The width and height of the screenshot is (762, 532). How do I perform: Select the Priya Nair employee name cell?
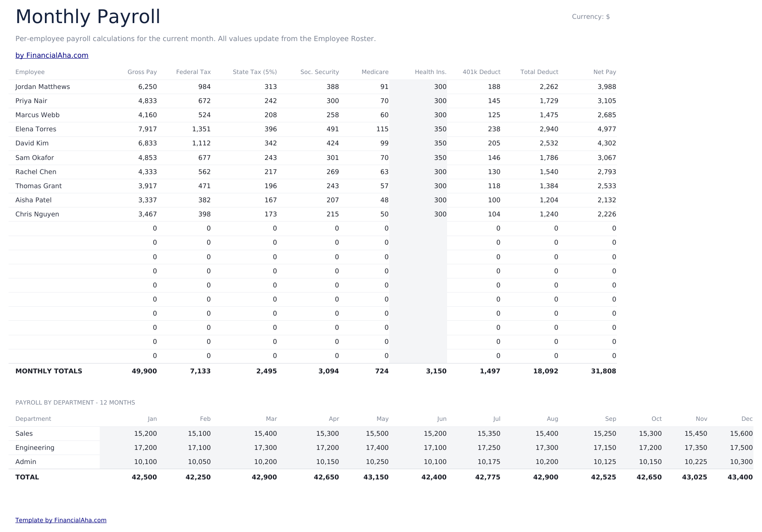pyautogui.click(x=31, y=101)
